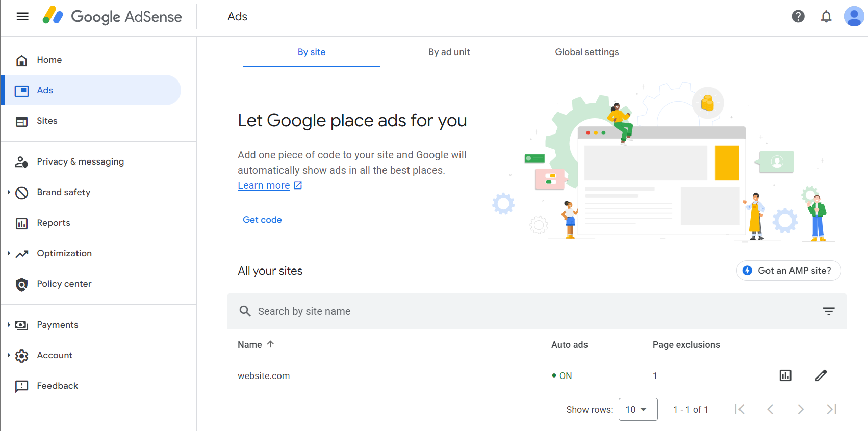Click the search magnifier icon
This screenshot has height=431, width=868.
click(245, 311)
